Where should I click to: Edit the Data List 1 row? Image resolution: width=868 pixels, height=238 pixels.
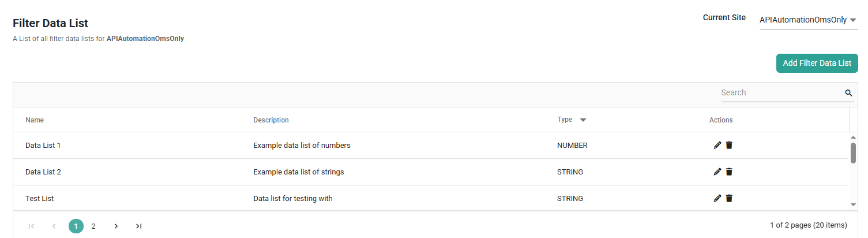[717, 146]
